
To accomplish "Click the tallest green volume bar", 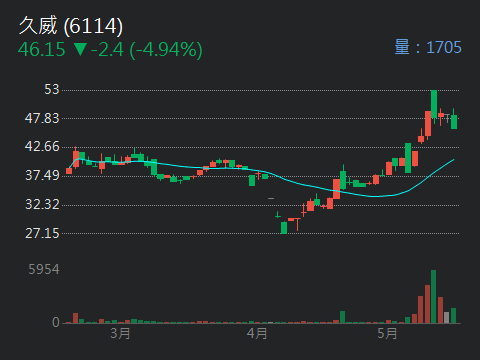I will 433,297.
